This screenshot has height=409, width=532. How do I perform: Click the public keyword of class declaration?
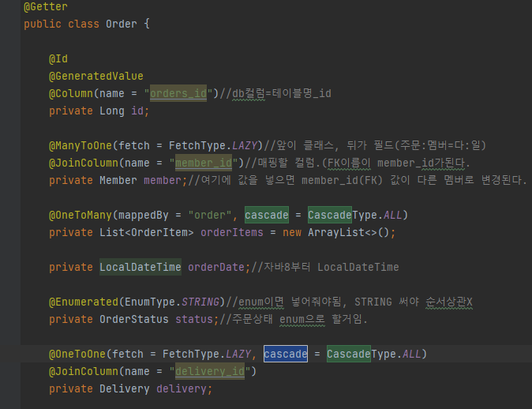click(x=43, y=24)
